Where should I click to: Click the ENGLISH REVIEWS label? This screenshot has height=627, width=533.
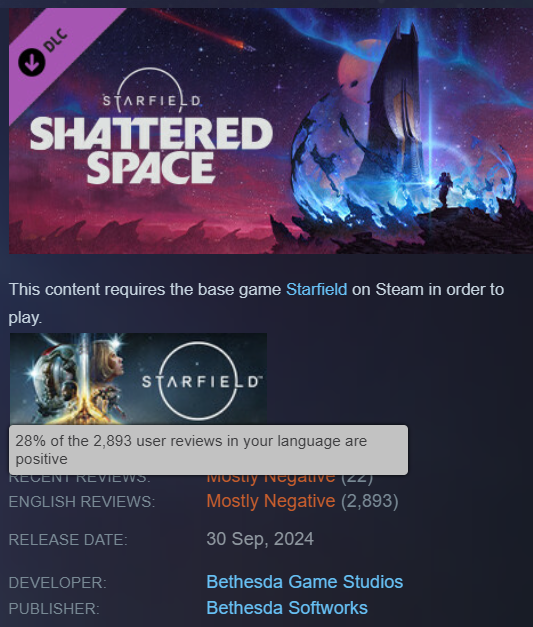tap(82, 502)
